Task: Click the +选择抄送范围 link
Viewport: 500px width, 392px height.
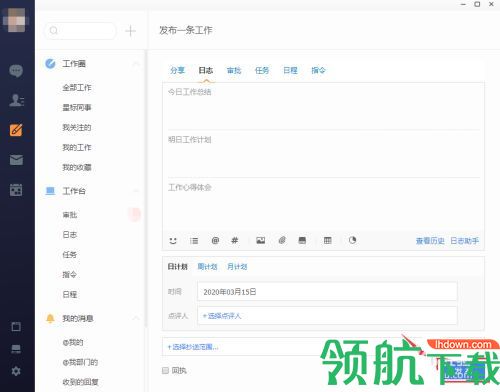Action: click(193, 347)
